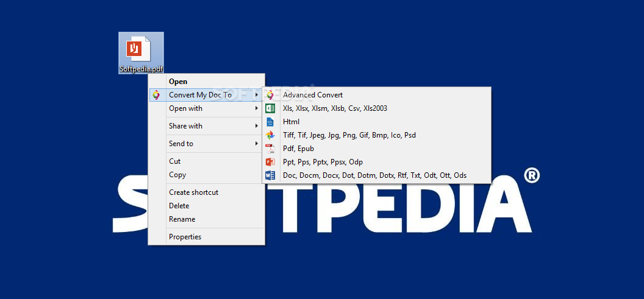Expand arrow beside Convert My Doc To

click(x=256, y=95)
